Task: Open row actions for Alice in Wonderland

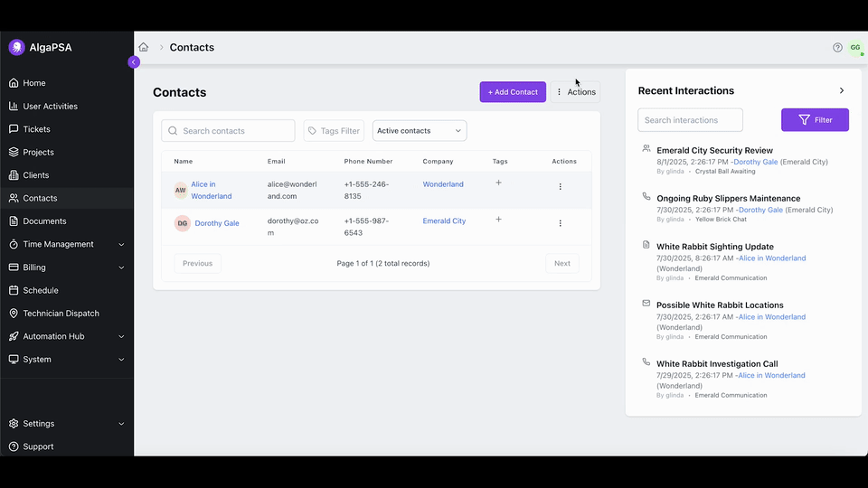Action: [x=560, y=187]
